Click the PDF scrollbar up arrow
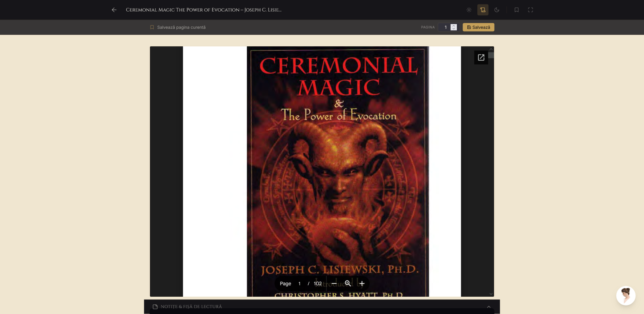This screenshot has width=644, height=314. pos(491,49)
